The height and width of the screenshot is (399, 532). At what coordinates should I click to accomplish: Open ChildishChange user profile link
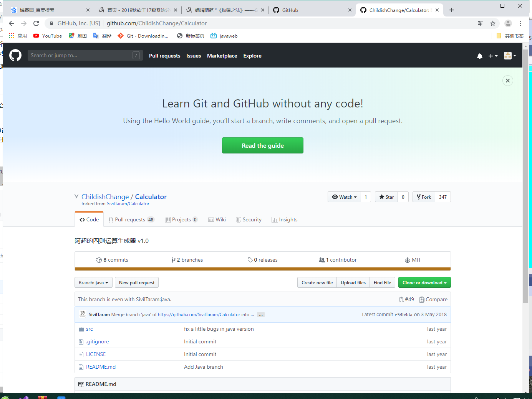tap(105, 196)
